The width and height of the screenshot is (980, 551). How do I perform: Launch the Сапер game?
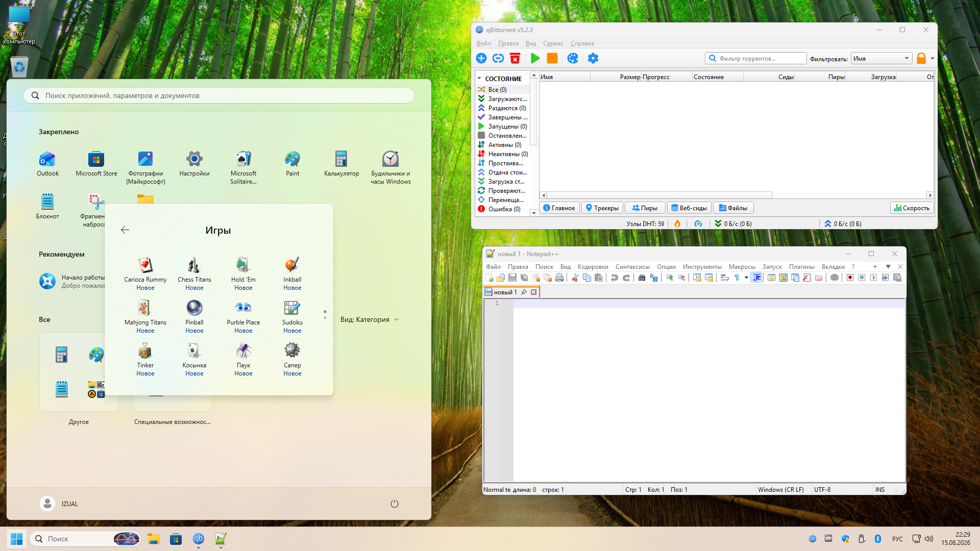[292, 359]
